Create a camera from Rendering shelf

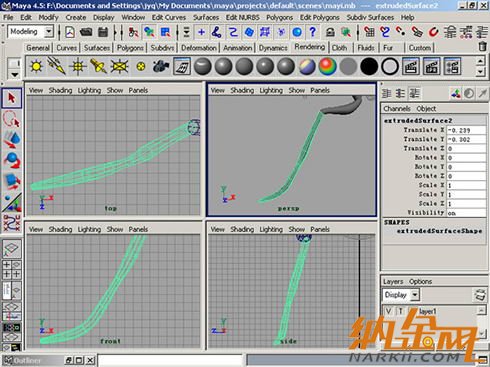161,66
